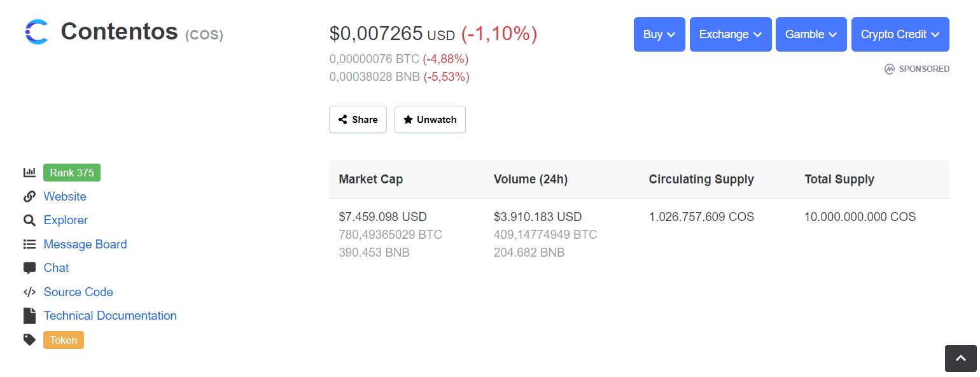Click the magnifier icon beside Explorer
This screenshot has height=377, width=980.
click(x=29, y=220)
